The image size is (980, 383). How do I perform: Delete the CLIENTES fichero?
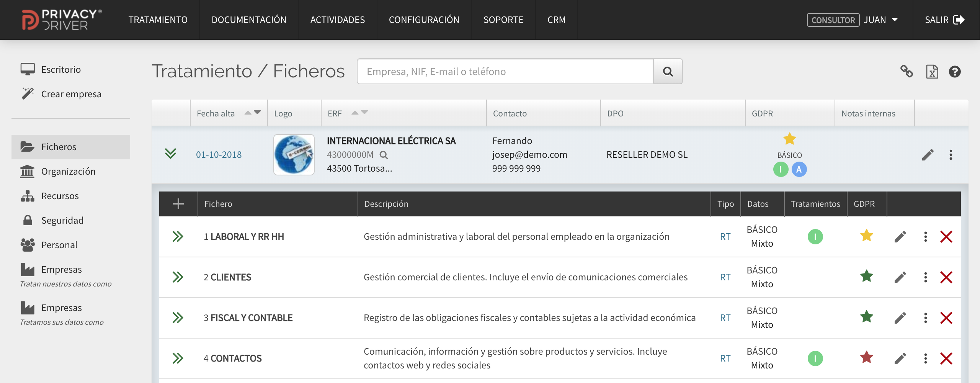point(946,277)
